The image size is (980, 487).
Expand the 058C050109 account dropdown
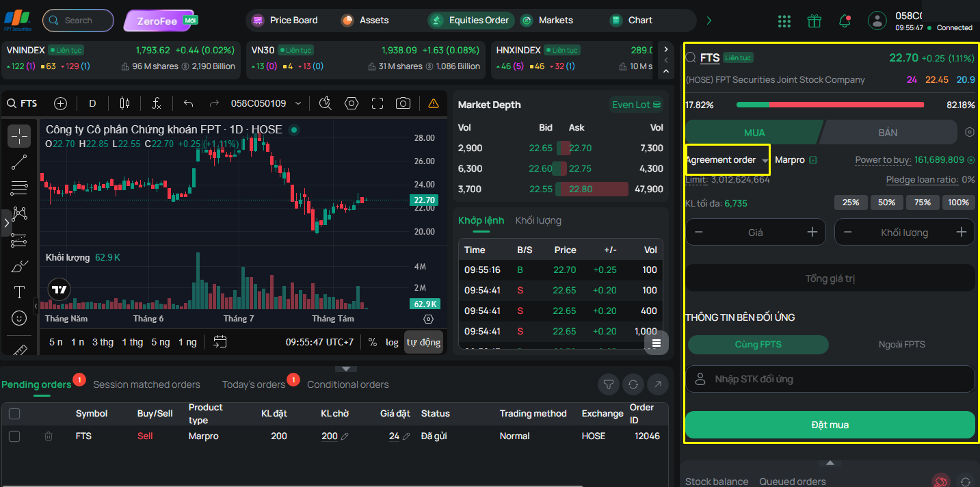coord(266,103)
